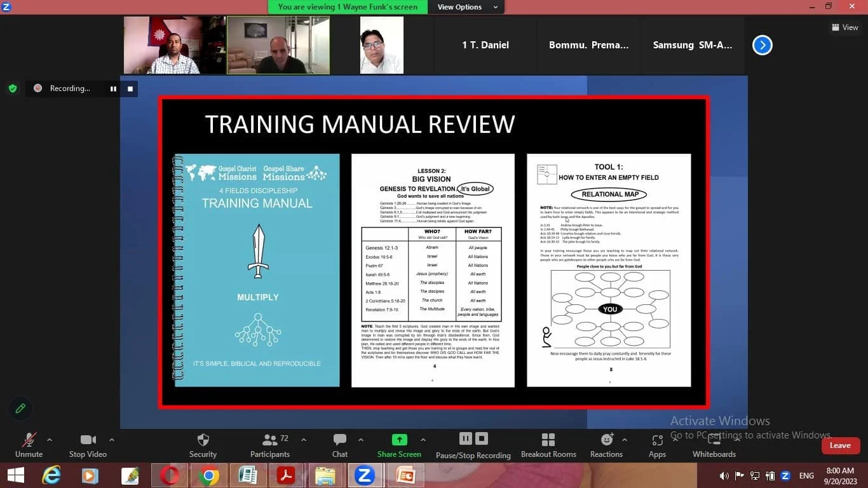This screenshot has height=488, width=868.
Task: Open the document editor taskbar app
Action: point(247,475)
